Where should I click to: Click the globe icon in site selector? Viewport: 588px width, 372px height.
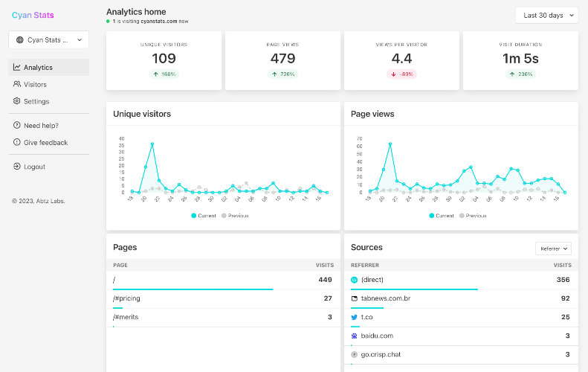pyautogui.click(x=20, y=39)
